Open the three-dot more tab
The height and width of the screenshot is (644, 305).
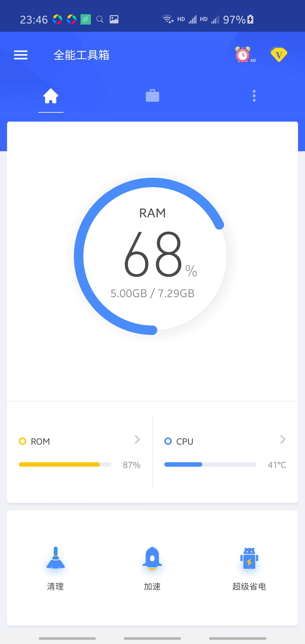[x=254, y=96]
